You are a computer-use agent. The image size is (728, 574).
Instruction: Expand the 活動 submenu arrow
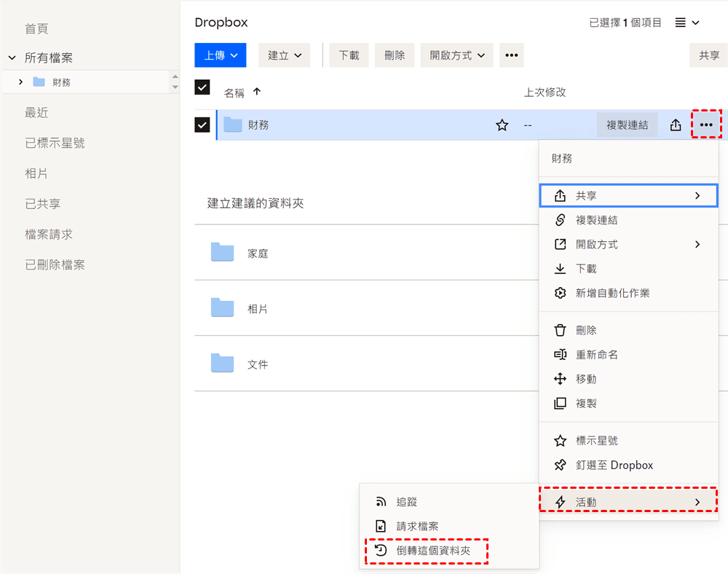point(697,502)
